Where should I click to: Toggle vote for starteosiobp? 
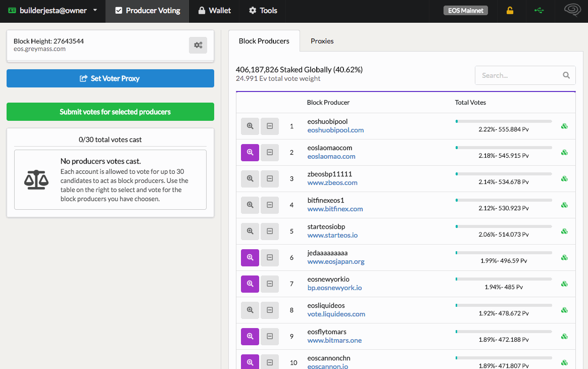click(270, 231)
